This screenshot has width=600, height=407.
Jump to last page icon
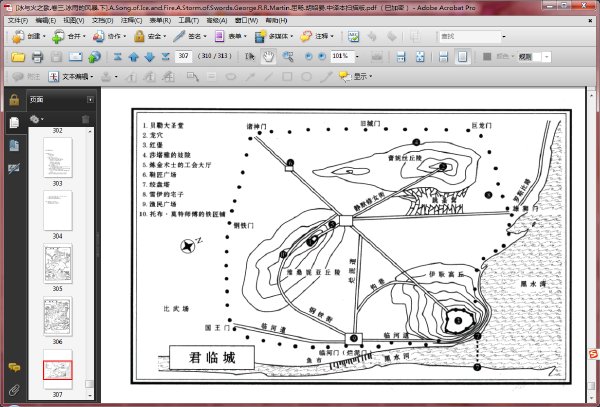165,57
